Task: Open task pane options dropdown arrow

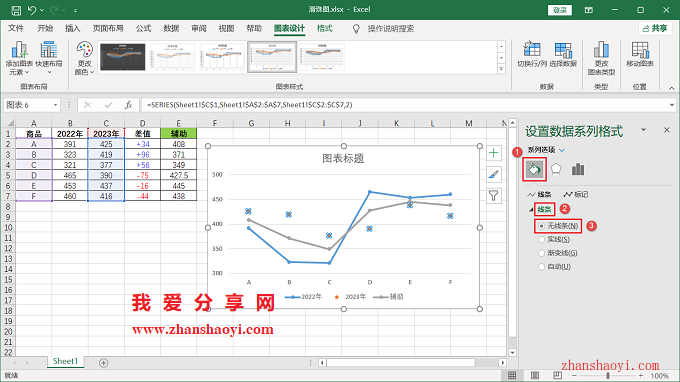Action: pos(644,130)
